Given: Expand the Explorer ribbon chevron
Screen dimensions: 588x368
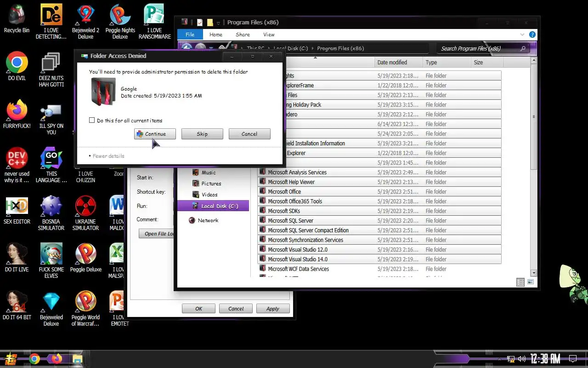Looking at the screenshot, I should point(522,34).
